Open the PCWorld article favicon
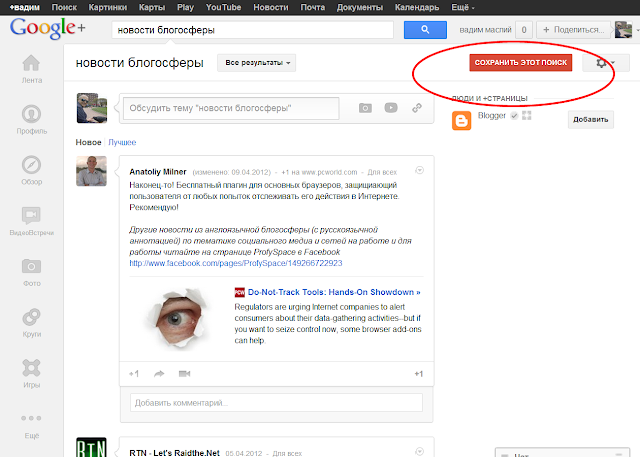The height and width of the screenshot is (457, 640). (x=240, y=292)
